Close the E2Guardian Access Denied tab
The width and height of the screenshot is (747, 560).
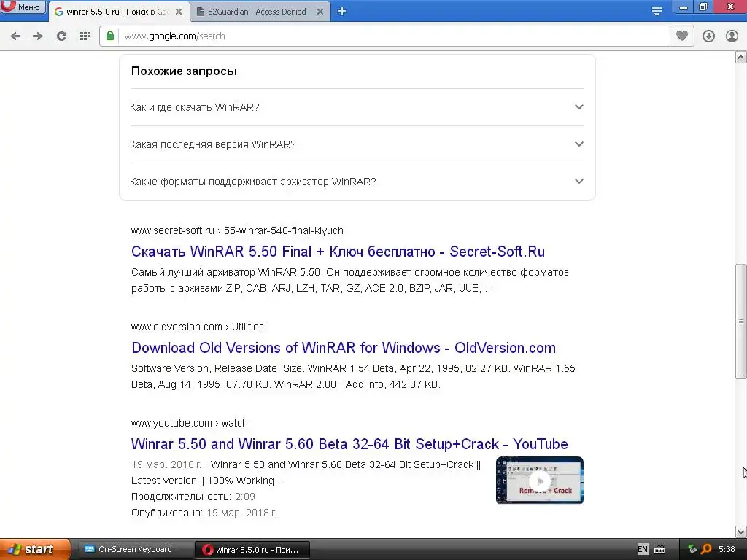tap(320, 12)
